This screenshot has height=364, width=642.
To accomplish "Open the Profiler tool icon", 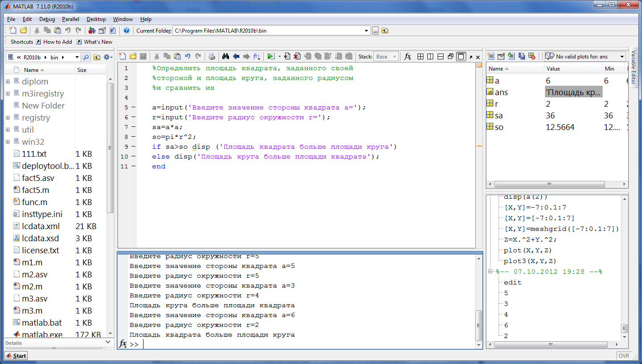I will (113, 30).
